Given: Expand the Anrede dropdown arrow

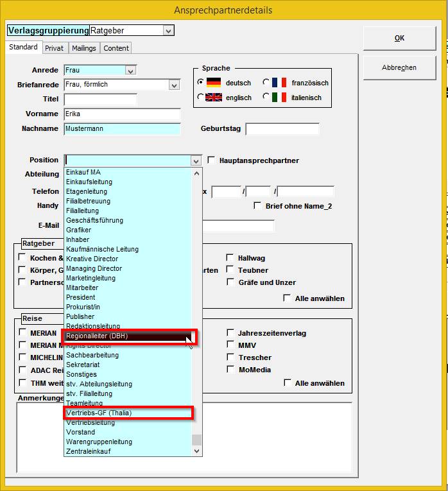Looking at the screenshot, I should pos(130,71).
